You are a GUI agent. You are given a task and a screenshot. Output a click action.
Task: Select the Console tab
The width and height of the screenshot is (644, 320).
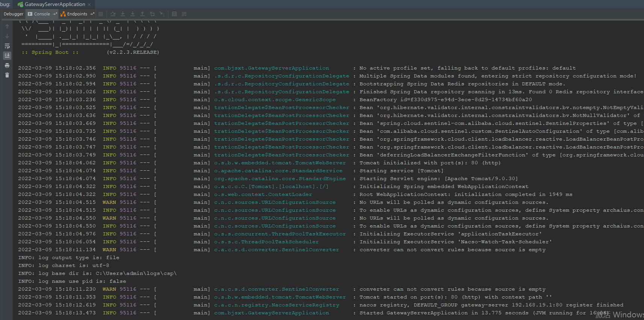point(42,14)
